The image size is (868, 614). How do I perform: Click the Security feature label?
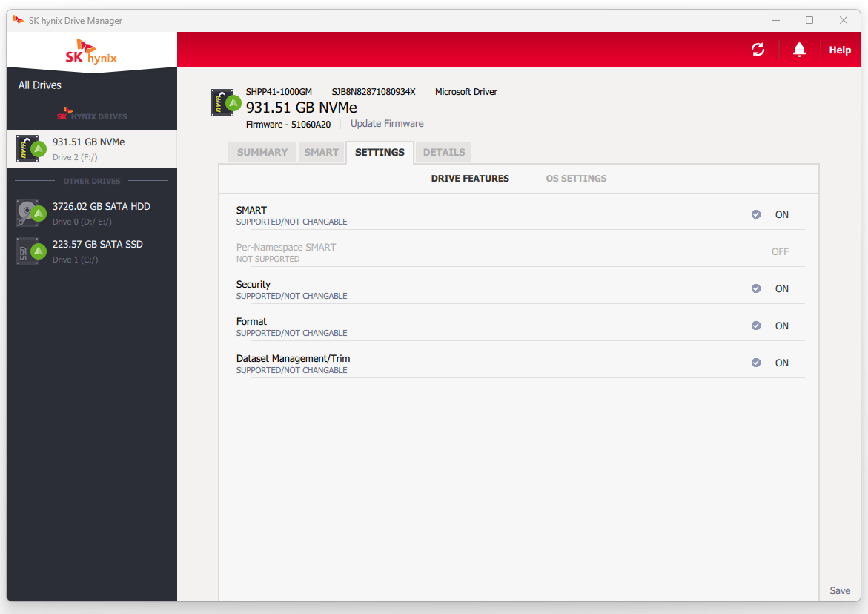tap(254, 285)
